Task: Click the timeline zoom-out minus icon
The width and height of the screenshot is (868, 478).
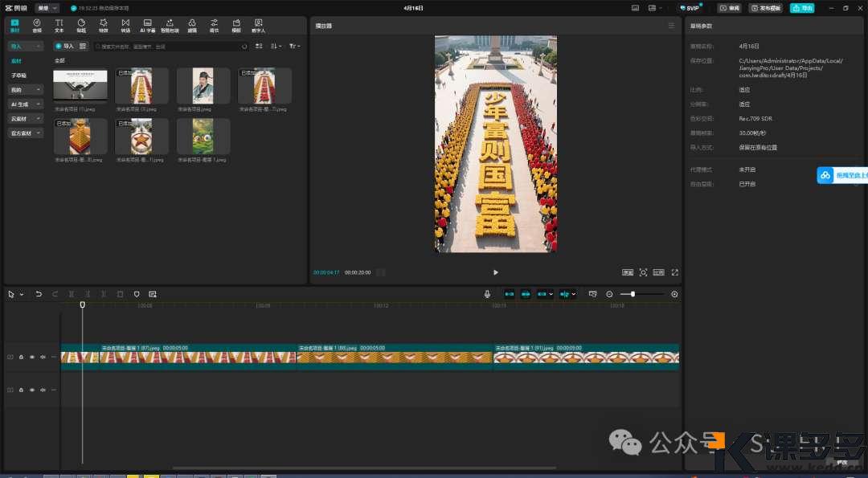Action: [x=609, y=294]
